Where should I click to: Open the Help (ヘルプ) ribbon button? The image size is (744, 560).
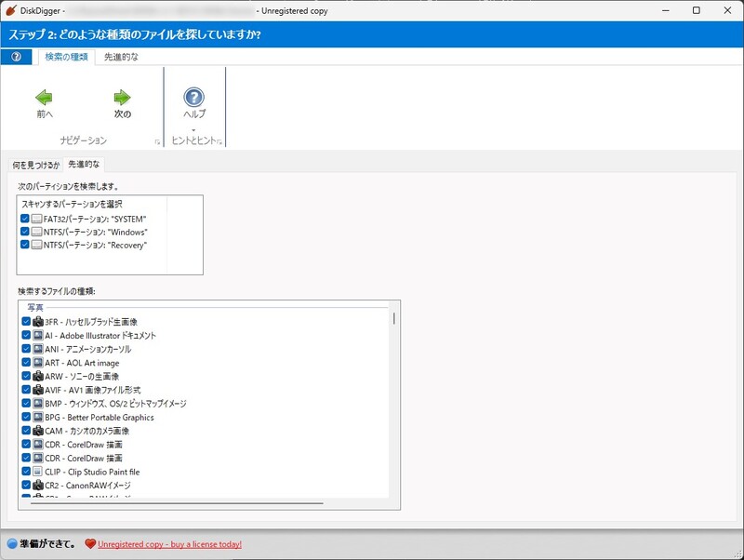coord(194,103)
